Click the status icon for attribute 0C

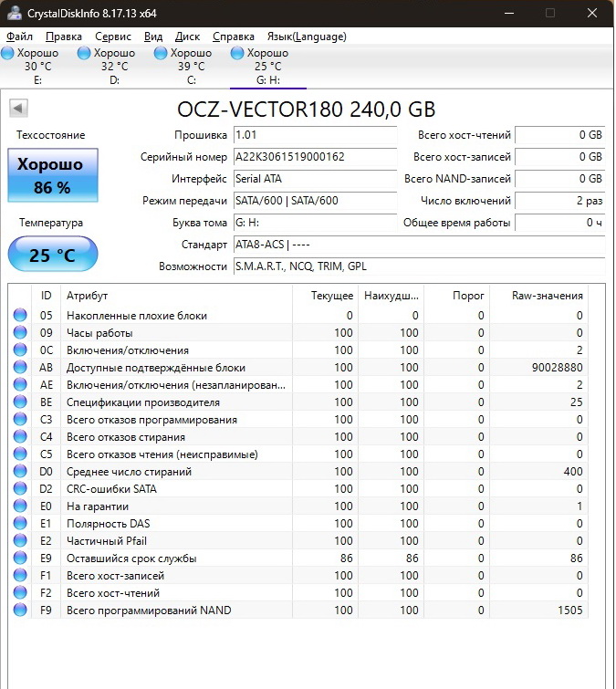tap(20, 350)
